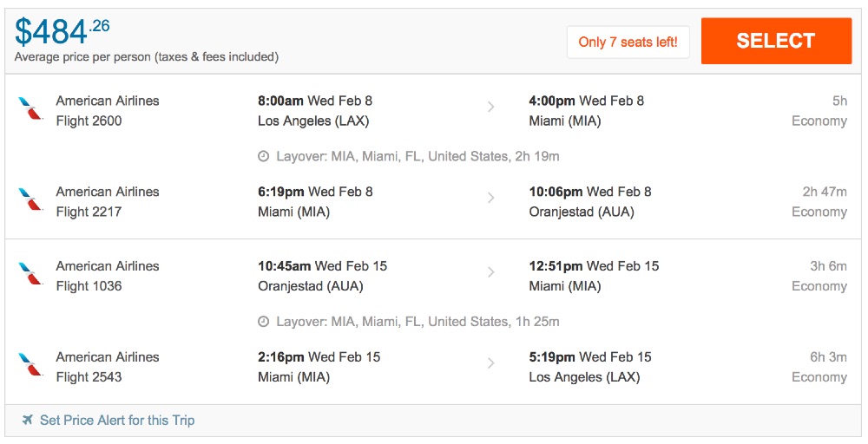Click American Airlines logo for Flight 2217
Screen dimensions: 868x444
click(30, 200)
